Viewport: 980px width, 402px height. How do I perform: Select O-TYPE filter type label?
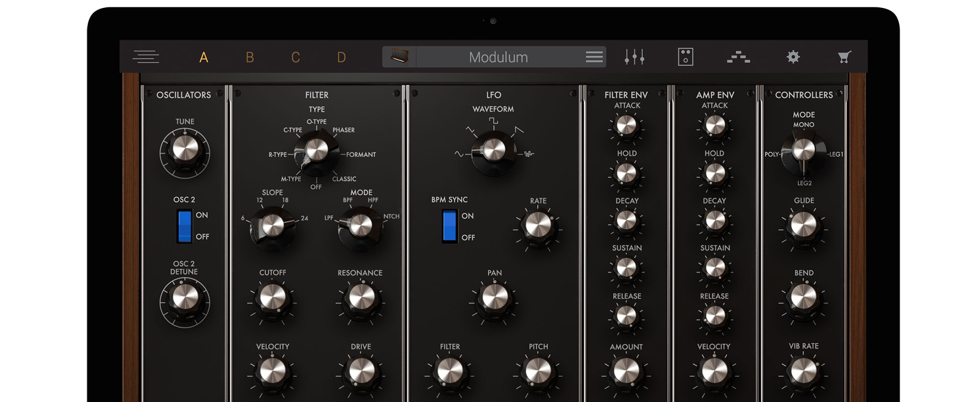[317, 122]
